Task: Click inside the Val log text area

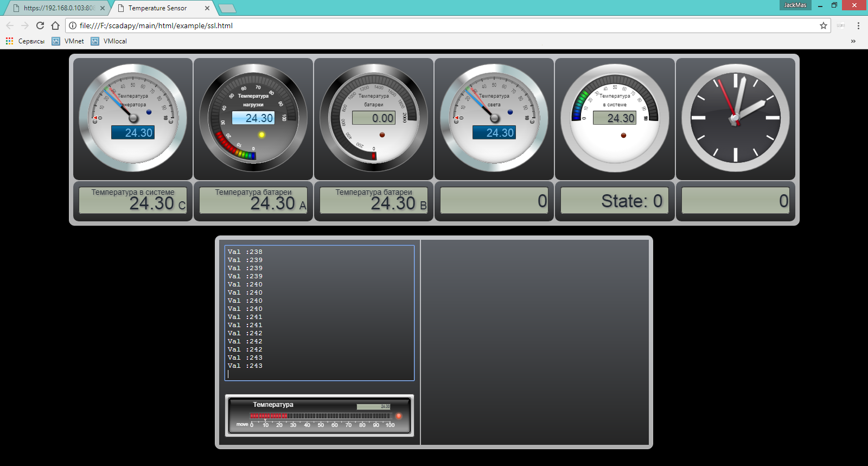Action: pos(320,313)
